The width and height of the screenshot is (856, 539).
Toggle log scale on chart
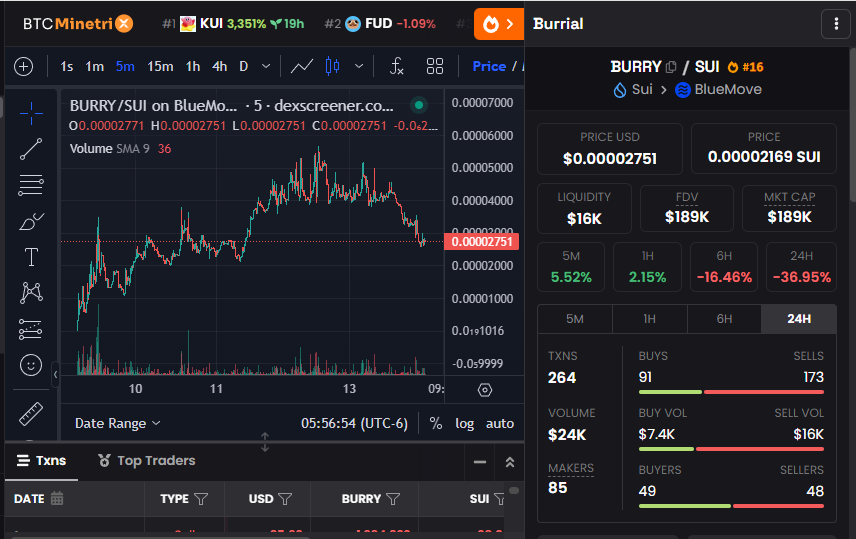[x=465, y=423]
